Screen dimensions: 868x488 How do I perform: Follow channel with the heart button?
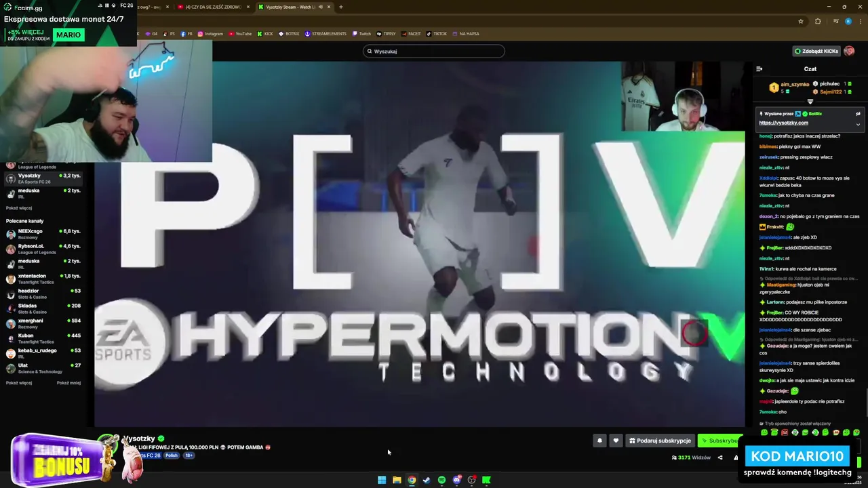tap(616, 441)
